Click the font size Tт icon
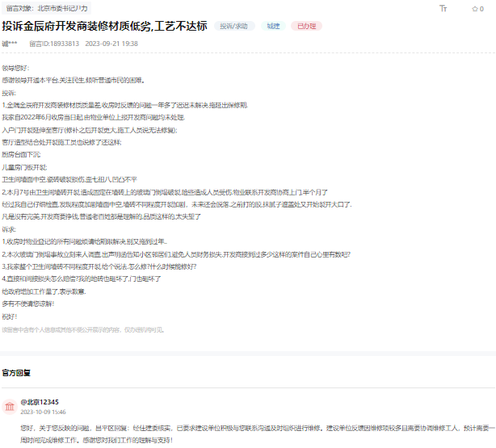Image resolution: width=496 pixels, height=448 pixels. click(x=443, y=8)
